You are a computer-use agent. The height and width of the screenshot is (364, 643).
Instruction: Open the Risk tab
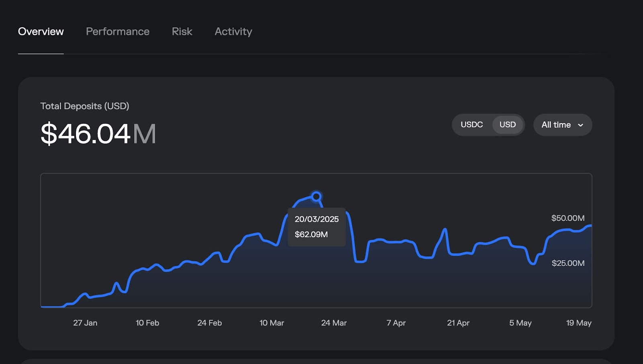[x=182, y=31]
